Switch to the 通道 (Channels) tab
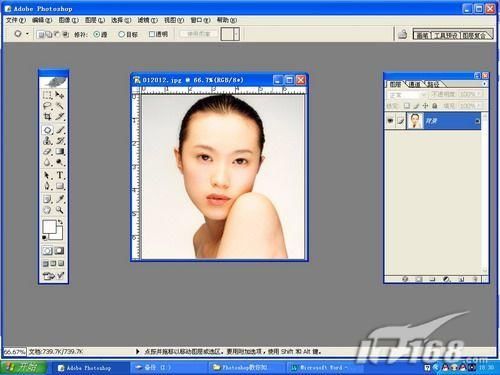 coord(415,84)
